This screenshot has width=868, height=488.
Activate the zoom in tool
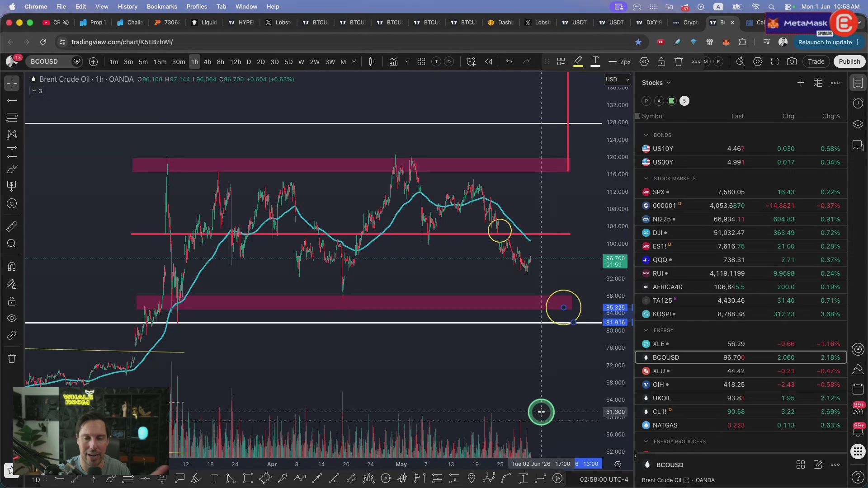coord(12,244)
